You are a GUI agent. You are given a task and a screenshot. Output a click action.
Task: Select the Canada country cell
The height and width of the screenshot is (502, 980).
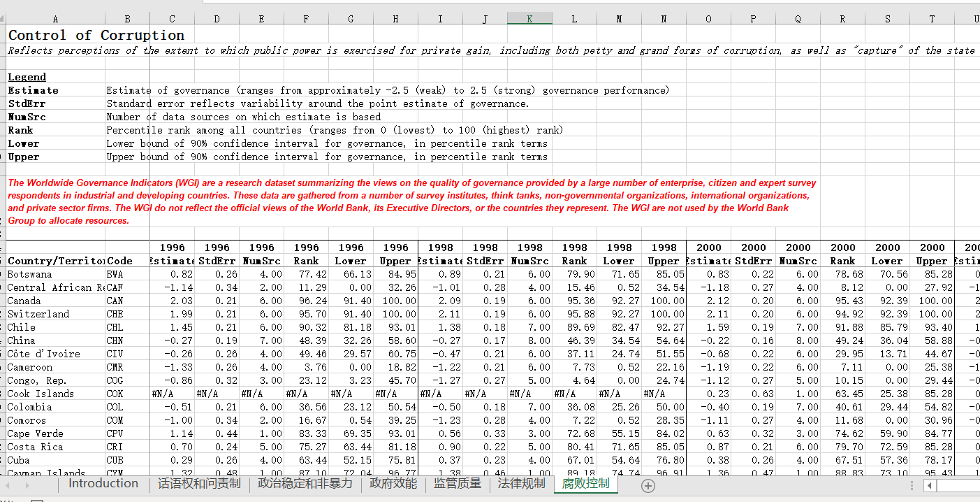[56, 301]
